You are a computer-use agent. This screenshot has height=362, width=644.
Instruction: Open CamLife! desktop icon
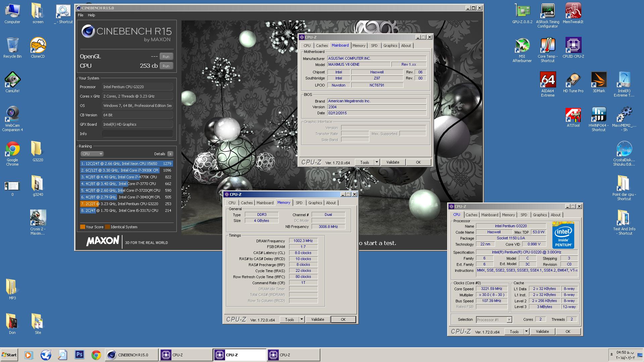(x=12, y=82)
